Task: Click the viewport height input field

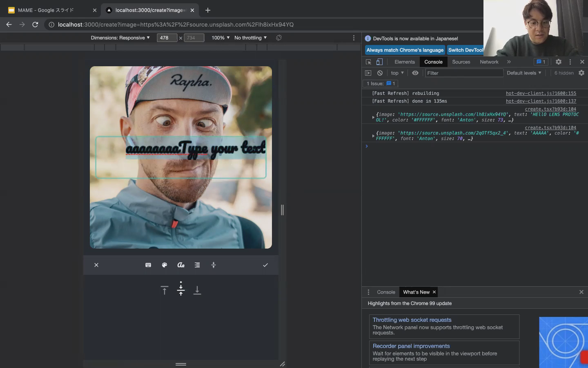Action: pos(194,38)
